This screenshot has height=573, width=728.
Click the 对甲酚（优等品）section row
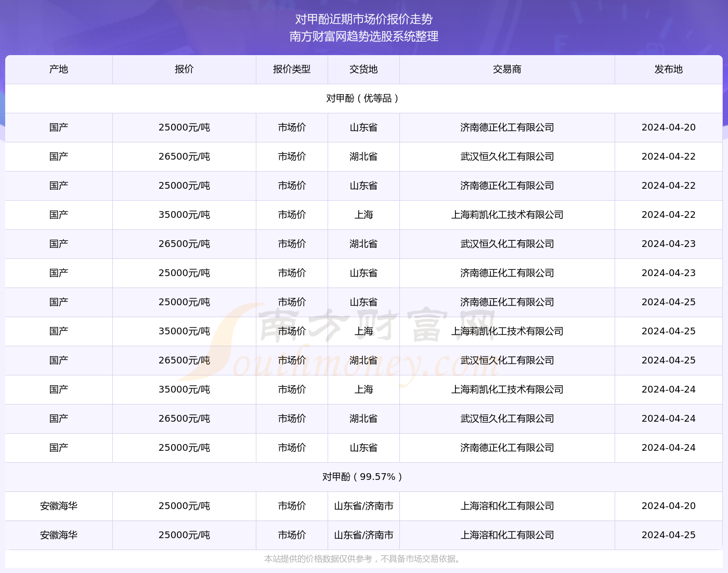[363, 98]
